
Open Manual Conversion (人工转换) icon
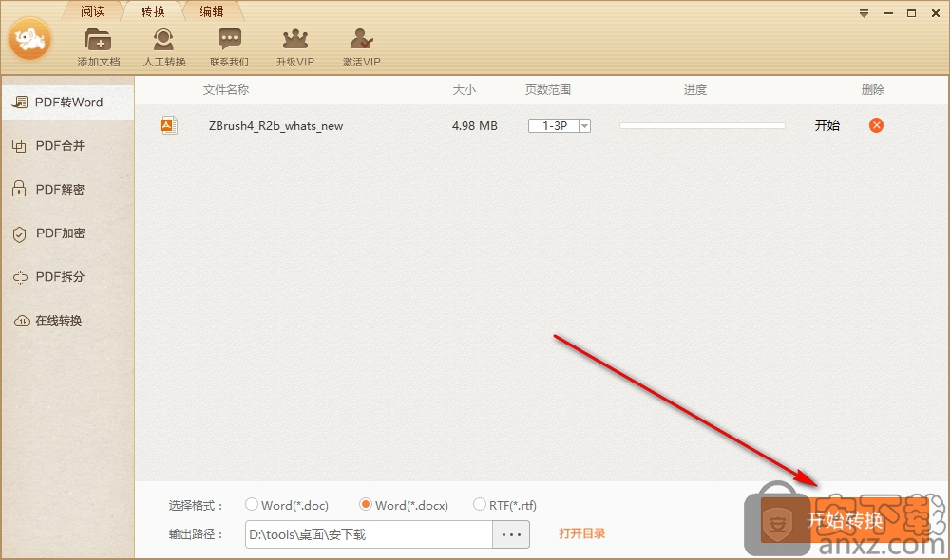tap(164, 41)
